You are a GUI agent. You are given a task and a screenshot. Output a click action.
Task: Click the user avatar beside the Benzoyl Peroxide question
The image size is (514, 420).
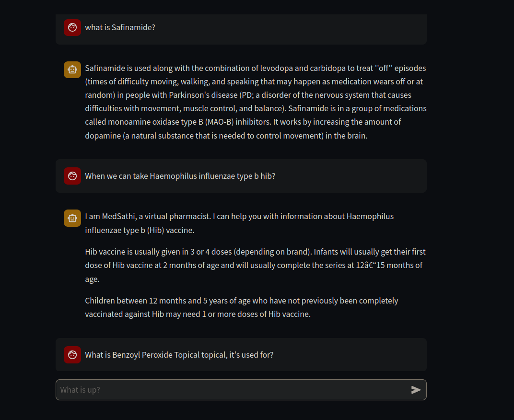click(x=72, y=355)
